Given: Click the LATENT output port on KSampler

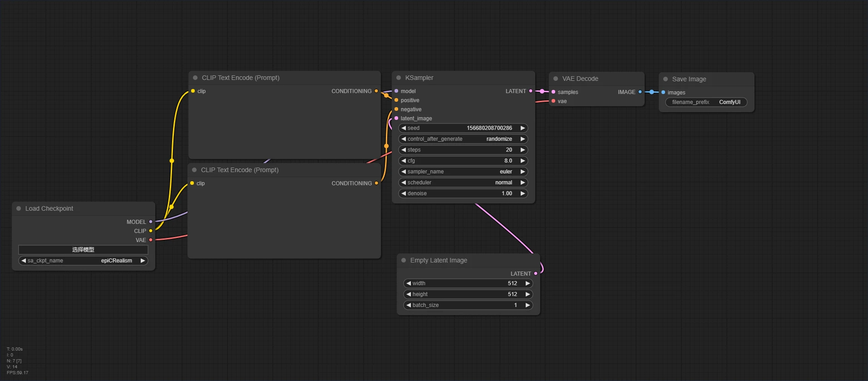Looking at the screenshot, I should (x=531, y=91).
